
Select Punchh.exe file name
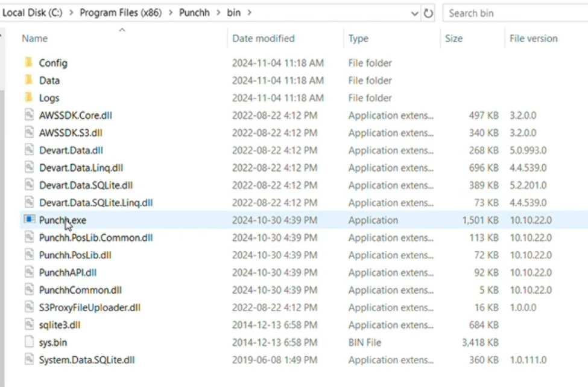63,220
